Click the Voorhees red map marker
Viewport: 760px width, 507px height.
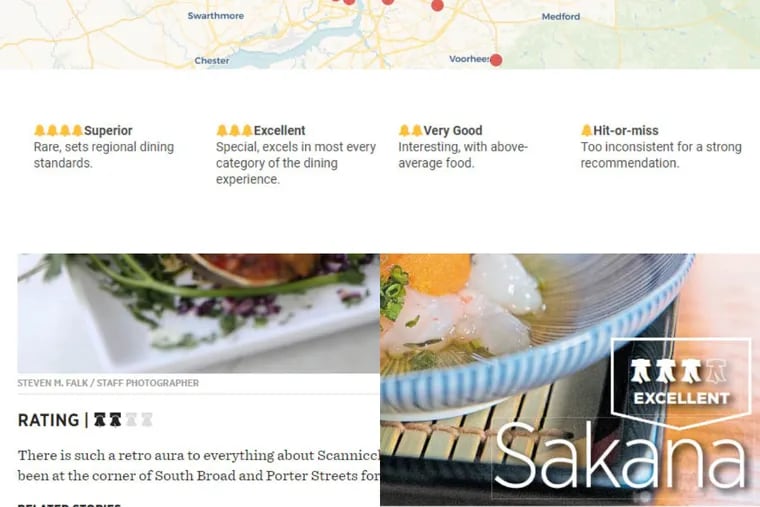click(496, 60)
